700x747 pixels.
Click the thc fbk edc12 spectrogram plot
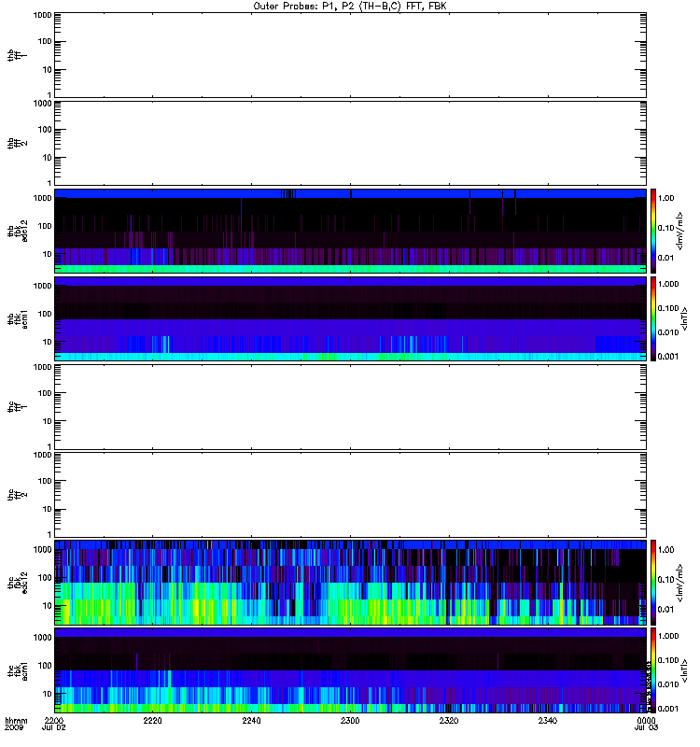(x=350, y=582)
